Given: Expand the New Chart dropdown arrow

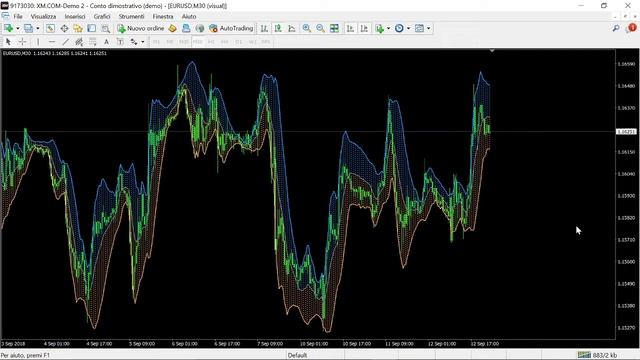Looking at the screenshot, I should pos(18,28).
